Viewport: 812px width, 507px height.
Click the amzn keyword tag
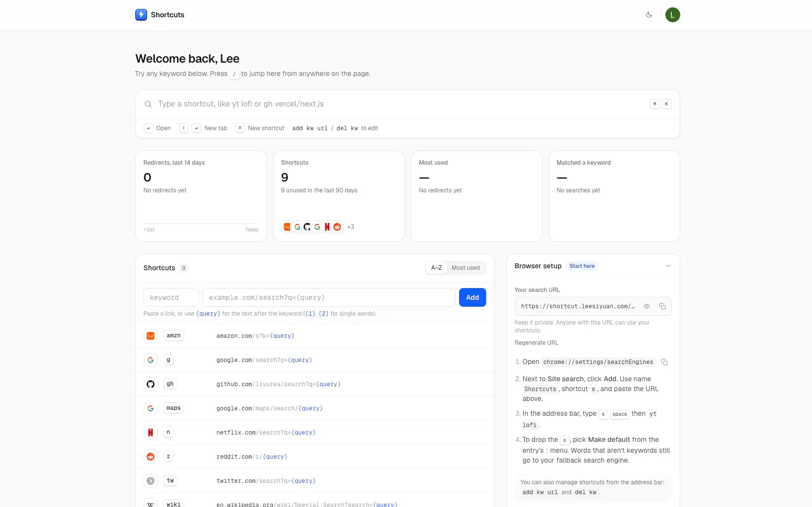[x=174, y=335]
